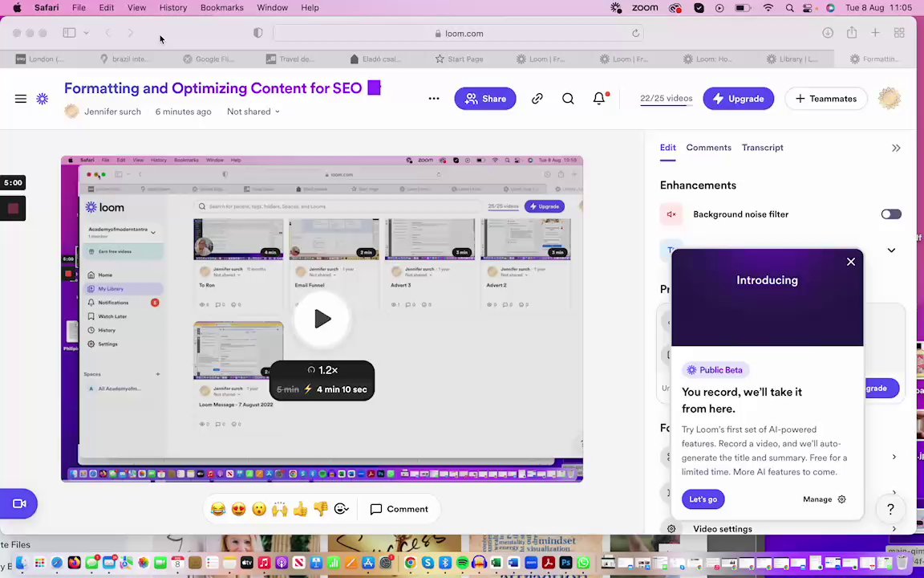Toggle the Background noise filter switch

891,214
